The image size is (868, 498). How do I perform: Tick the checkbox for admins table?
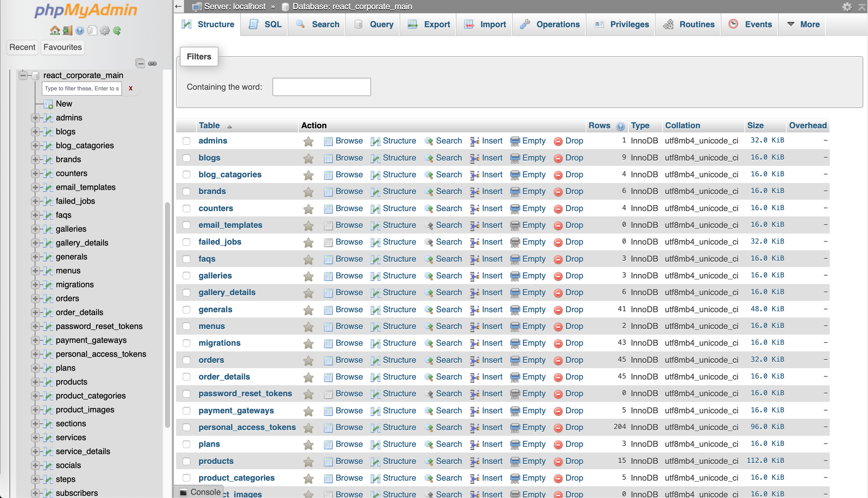pos(186,141)
